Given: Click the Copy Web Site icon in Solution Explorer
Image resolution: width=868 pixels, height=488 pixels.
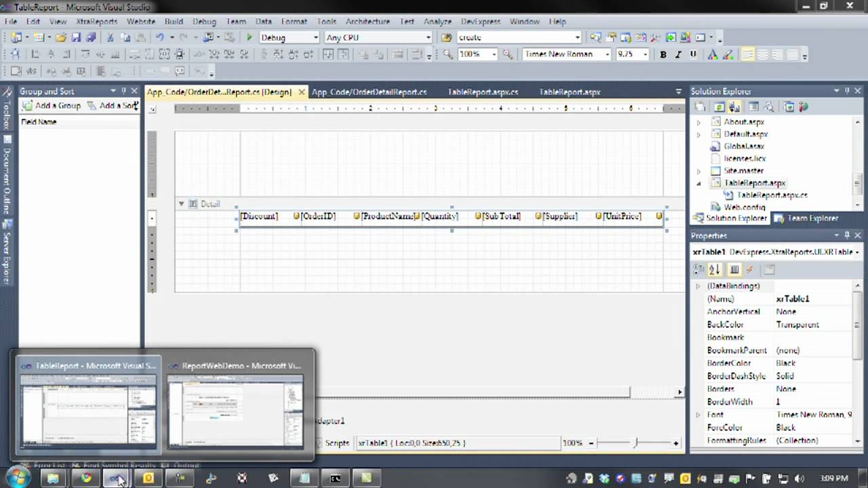Looking at the screenshot, I should (x=789, y=107).
